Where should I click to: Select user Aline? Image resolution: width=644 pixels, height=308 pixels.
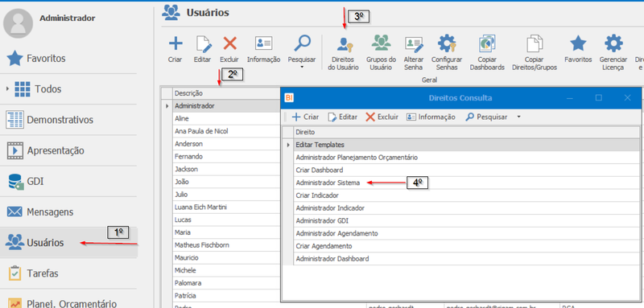tap(226, 118)
